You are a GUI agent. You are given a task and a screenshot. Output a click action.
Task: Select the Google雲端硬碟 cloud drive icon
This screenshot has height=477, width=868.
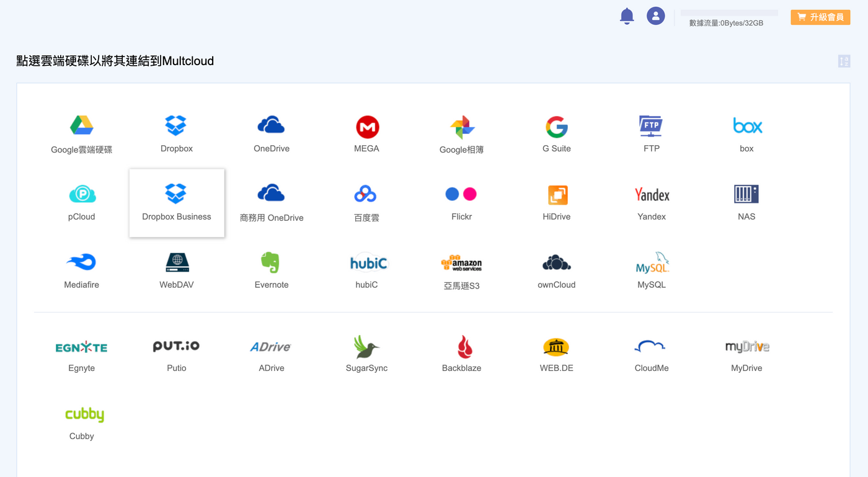(81, 126)
